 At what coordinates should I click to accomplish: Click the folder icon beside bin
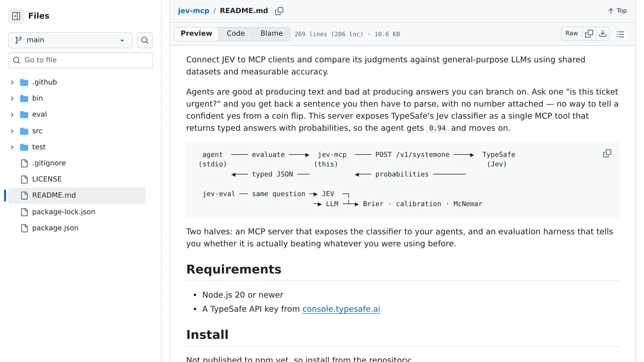24,99
